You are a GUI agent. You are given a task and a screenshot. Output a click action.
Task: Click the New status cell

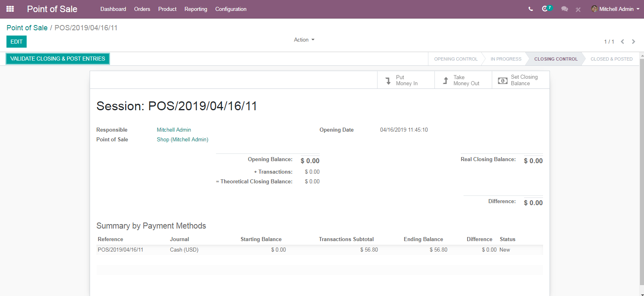pyautogui.click(x=505, y=250)
